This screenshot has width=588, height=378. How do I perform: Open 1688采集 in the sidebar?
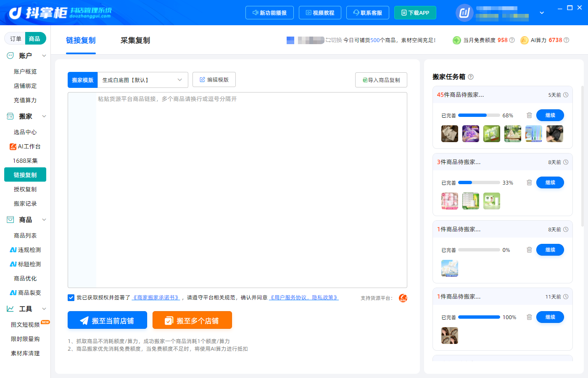coord(25,161)
